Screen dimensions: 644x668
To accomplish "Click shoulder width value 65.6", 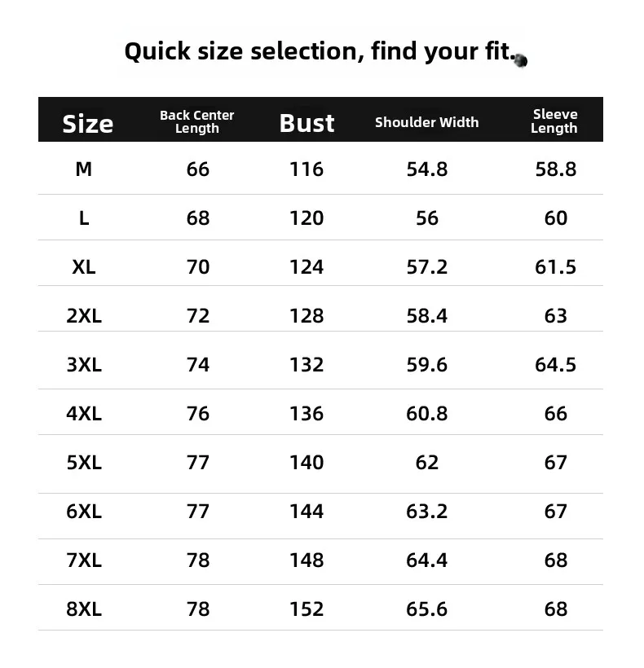I will tap(426, 609).
